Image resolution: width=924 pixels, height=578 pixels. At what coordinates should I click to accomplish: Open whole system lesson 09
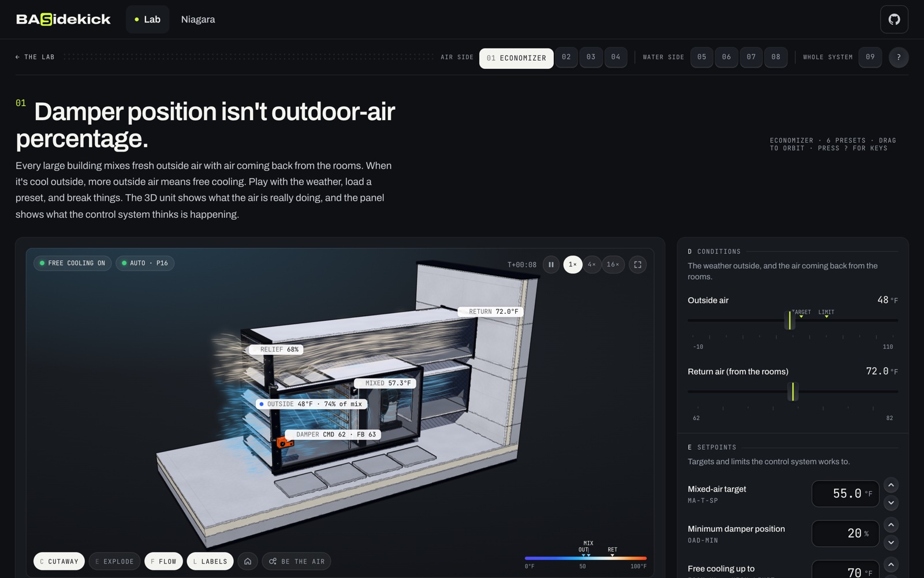coord(870,57)
